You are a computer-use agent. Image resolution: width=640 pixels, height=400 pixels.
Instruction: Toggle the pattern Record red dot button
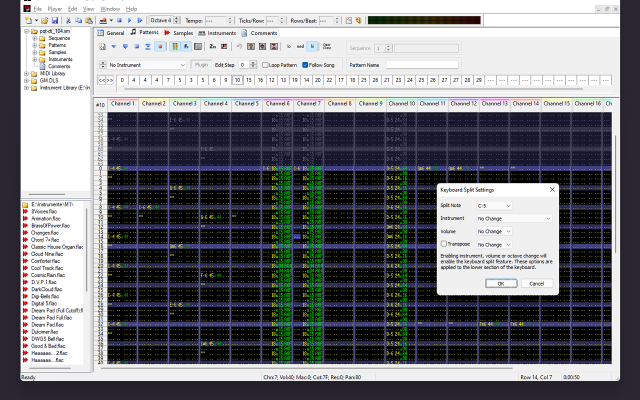coord(160,47)
